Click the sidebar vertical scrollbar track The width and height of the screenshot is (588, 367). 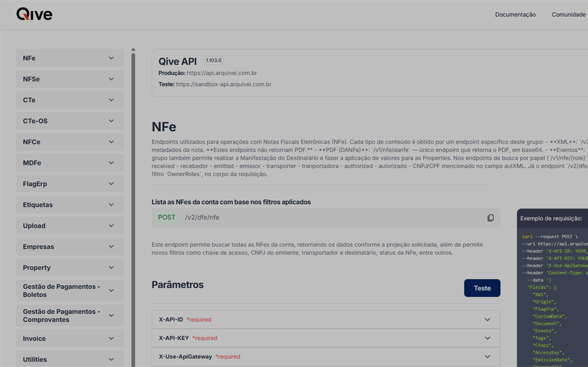pos(133,210)
